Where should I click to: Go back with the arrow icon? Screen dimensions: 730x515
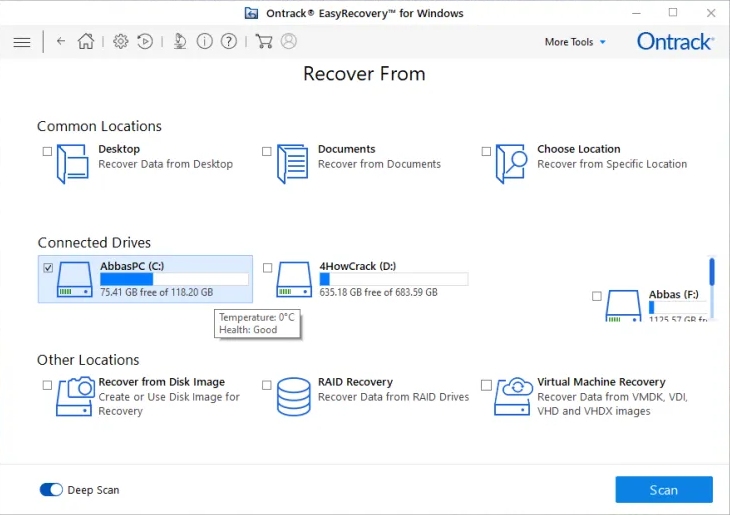click(x=61, y=41)
